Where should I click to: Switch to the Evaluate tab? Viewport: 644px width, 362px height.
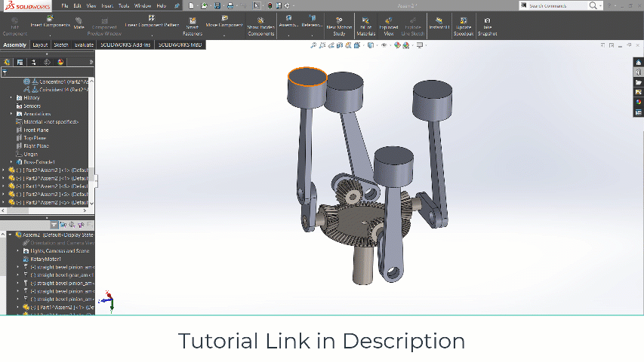pos(85,44)
